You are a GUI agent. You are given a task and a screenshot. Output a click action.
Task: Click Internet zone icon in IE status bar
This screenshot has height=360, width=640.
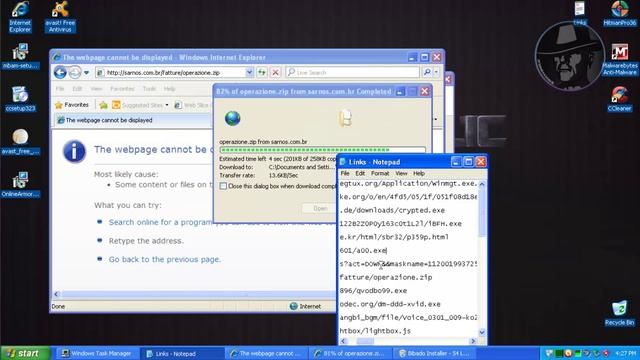[293, 306]
